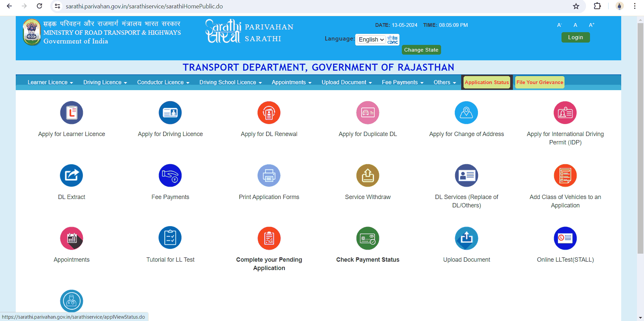The width and height of the screenshot is (644, 321).
Task: View site information icon in the address bar
Action: [x=57, y=6]
